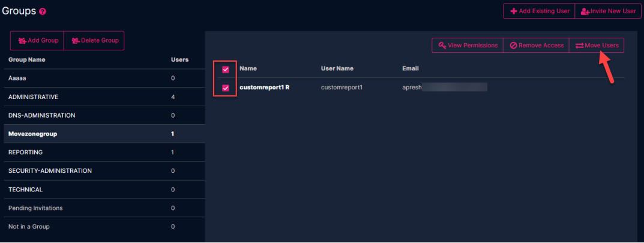Click the customreport1 R user name

265,88
